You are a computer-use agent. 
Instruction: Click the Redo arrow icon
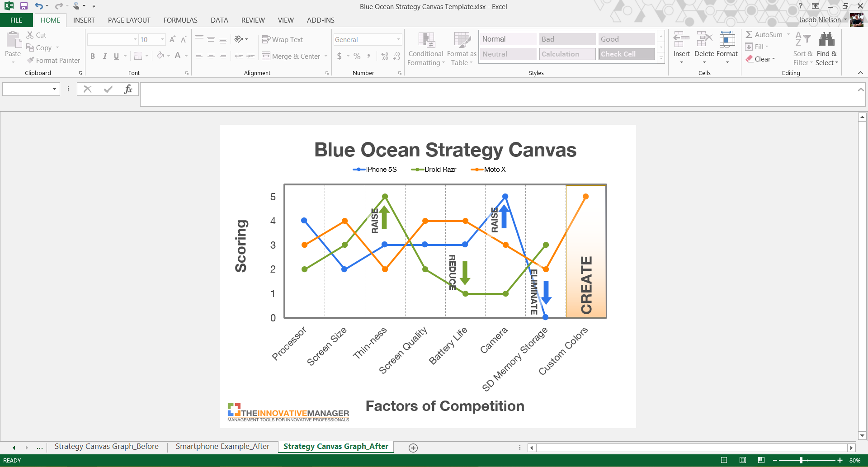[59, 6]
